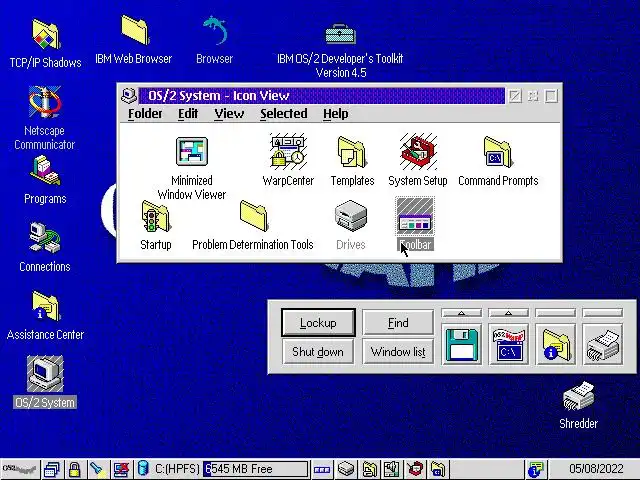Click the OS/2 System - Icon View title bar
The height and width of the screenshot is (480, 640).
point(322,96)
